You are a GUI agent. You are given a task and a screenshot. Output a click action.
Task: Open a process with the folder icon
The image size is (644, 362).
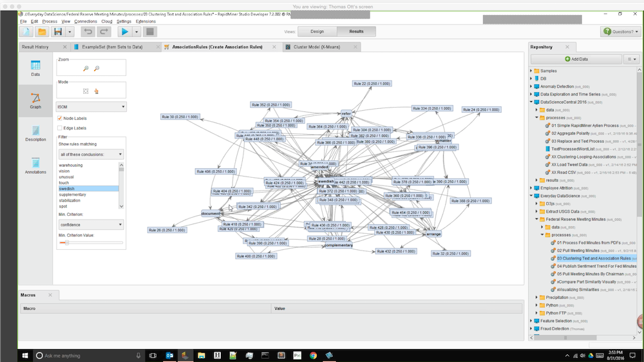[42, 32]
